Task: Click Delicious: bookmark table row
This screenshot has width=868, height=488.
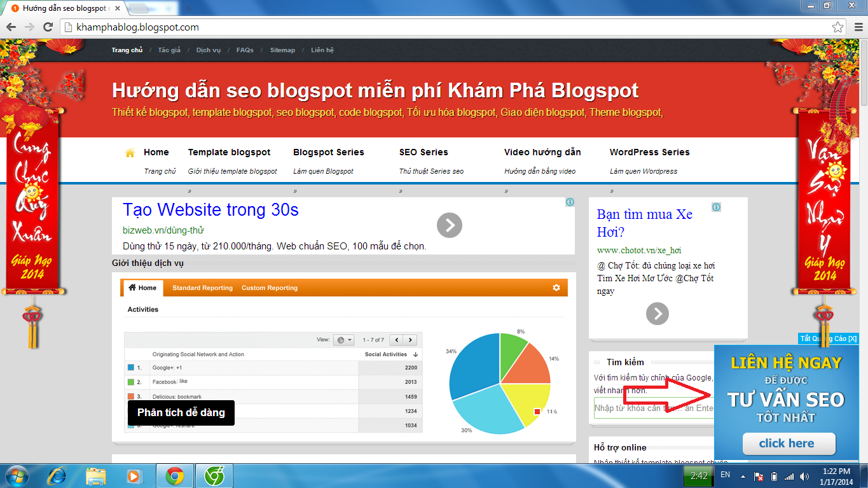Action: point(273,396)
